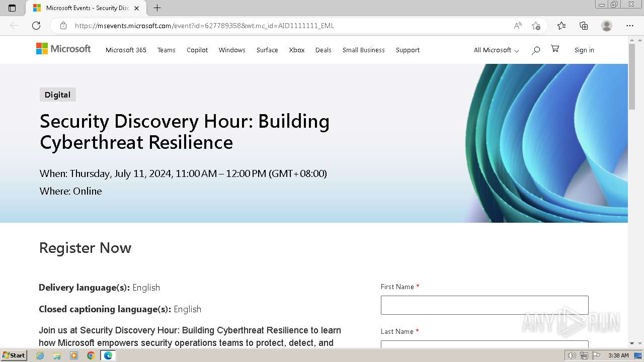The height and width of the screenshot is (362, 644).
Task: Click Sign in link
Action: (584, 50)
